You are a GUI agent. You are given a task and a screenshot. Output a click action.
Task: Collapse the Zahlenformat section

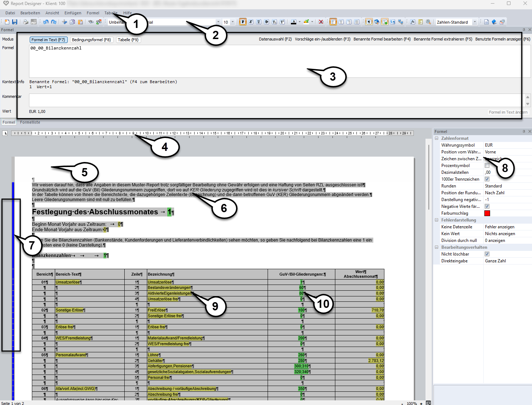[x=437, y=138]
